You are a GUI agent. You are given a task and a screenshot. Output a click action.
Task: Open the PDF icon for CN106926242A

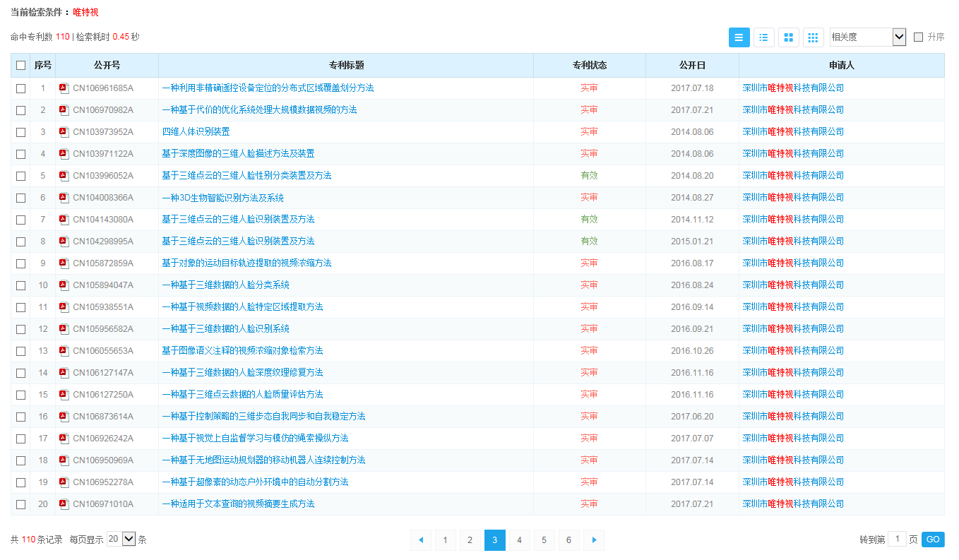click(64, 439)
